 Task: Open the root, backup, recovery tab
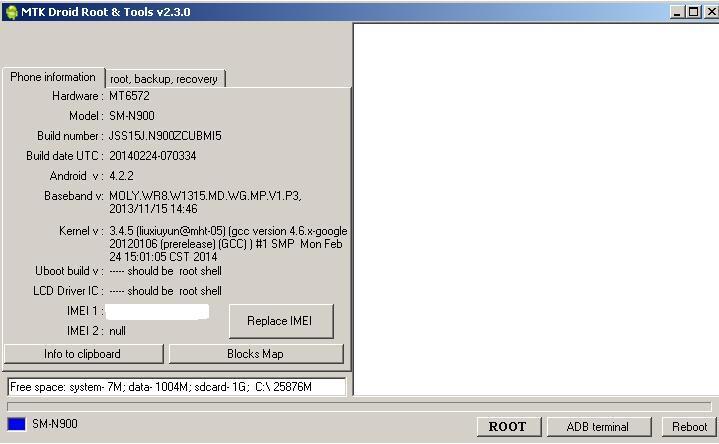(164, 79)
